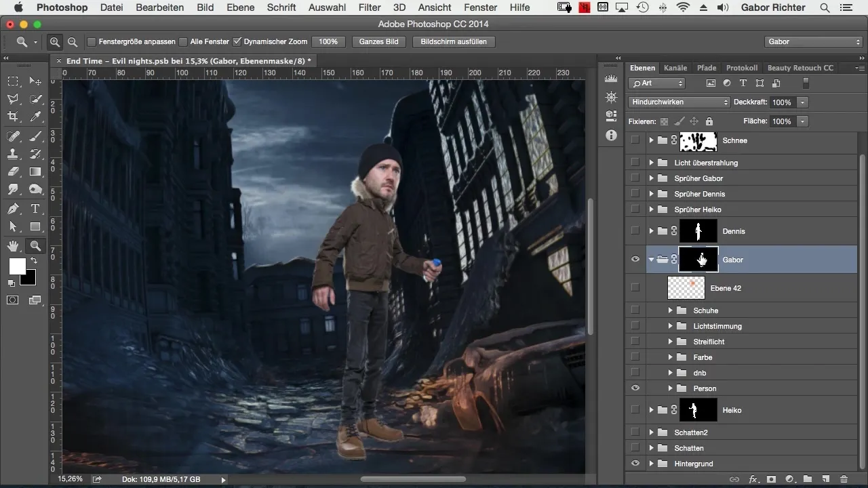
Task: Select the Type tool
Action: click(x=35, y=208)
